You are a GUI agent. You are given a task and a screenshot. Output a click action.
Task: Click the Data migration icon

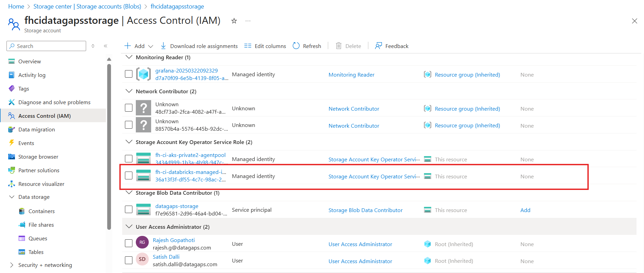[12, 130]
